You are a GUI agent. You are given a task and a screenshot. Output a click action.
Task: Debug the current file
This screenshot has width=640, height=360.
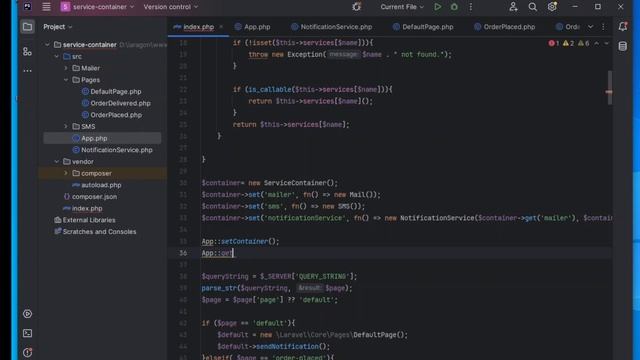pyautogui.click(x=454, y=7)
